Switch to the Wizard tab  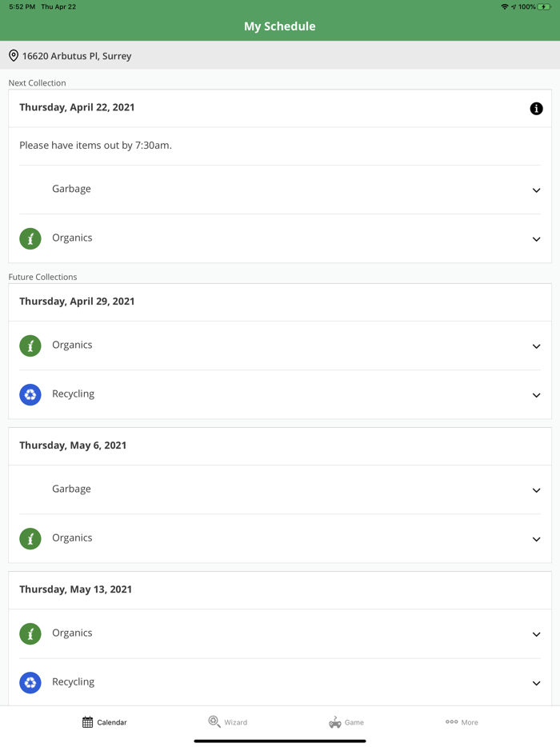[228, 722]
